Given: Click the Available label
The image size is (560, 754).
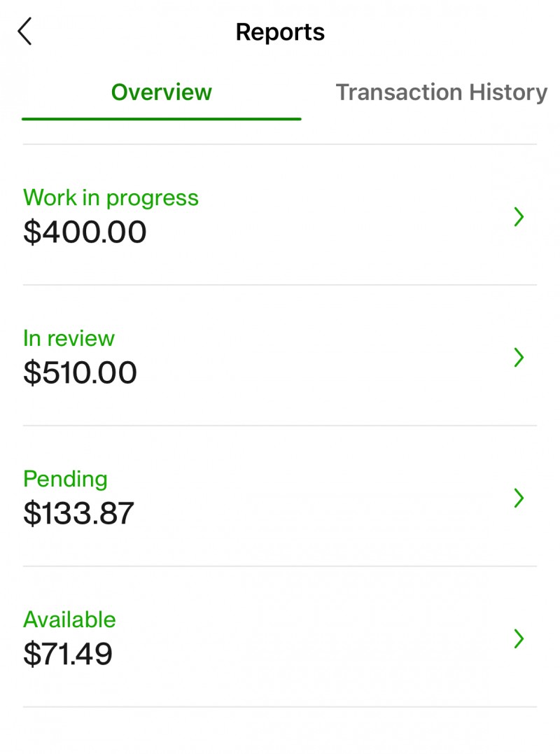Looking at the screenshot, I should pyautogui.click(x=69, y=620).
